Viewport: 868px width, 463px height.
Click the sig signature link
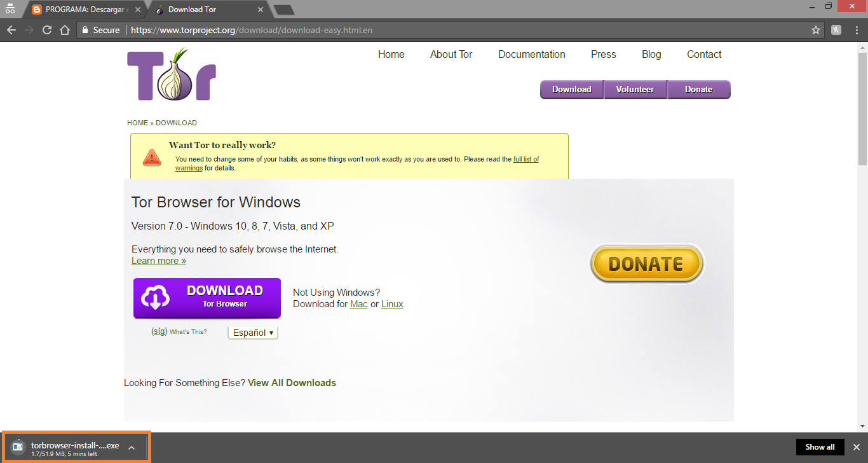159,331
